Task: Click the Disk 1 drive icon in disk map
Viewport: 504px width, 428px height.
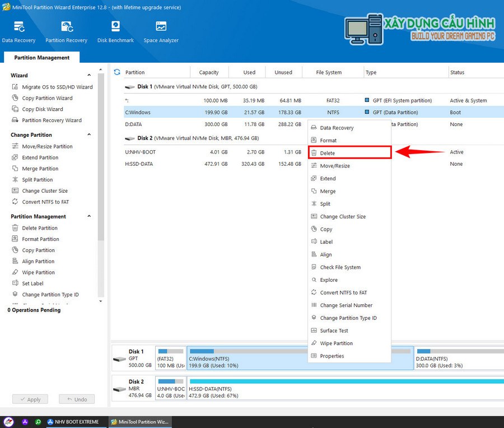Action: pos(119,358)
